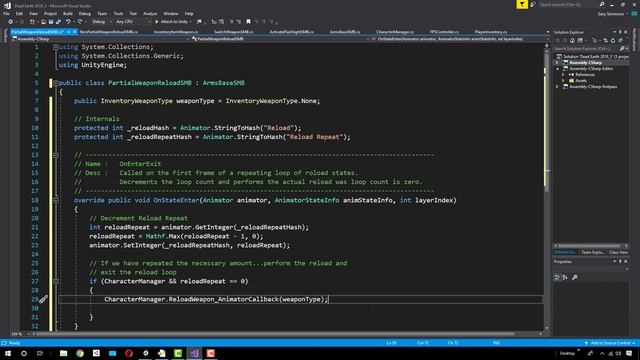Collapse the using directives region at line 1
Image resolution: width=640 pixels, height=360 pixels.
(x=56, y=47)
